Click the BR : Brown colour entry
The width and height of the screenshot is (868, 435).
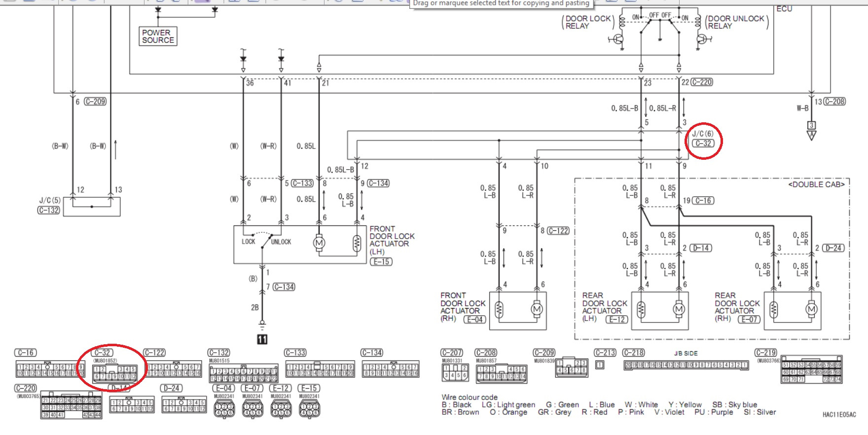pos(461,412)
